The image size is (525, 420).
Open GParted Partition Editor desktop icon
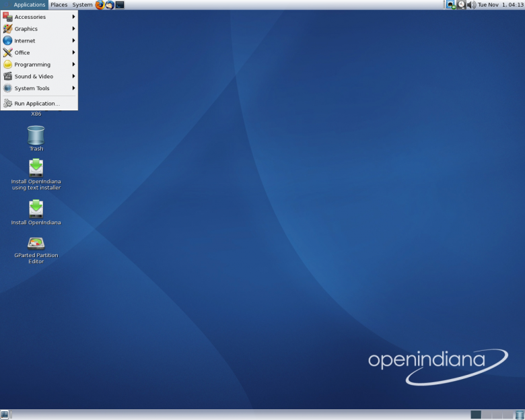coord(36,250)
